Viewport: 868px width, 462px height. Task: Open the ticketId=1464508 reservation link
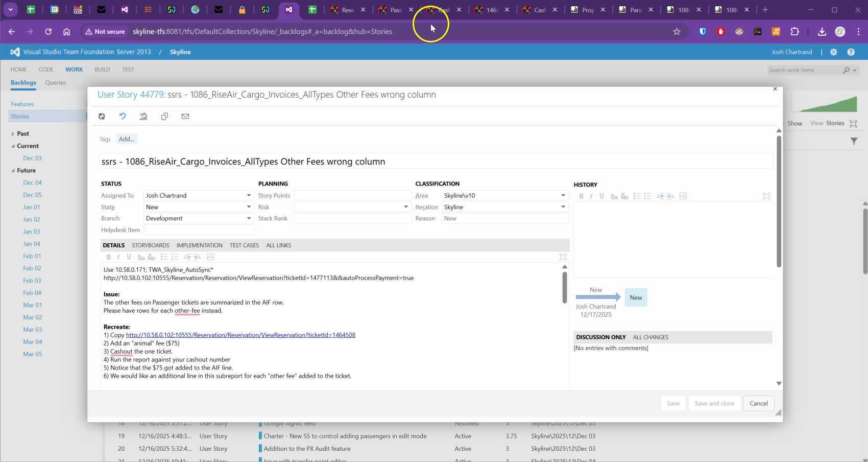pos(240,335)
